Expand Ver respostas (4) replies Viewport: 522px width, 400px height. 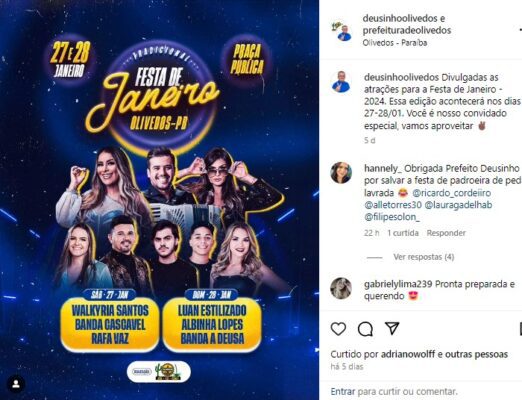(x=424, y=257)
